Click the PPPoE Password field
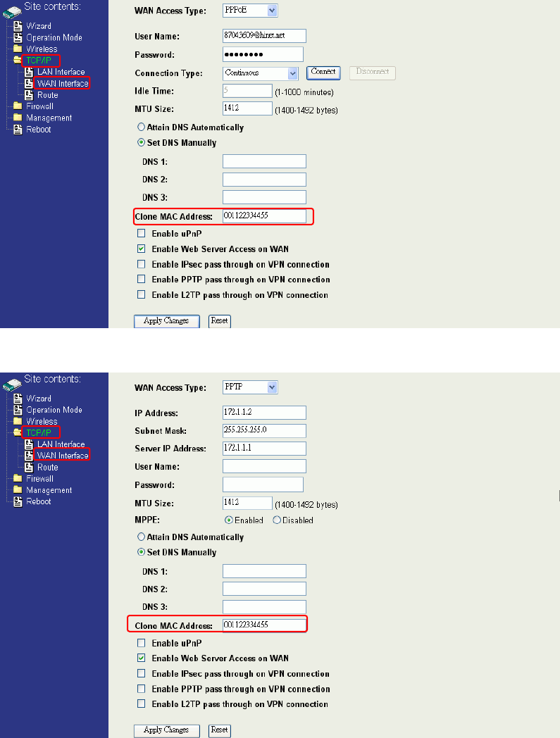Screen dimensions: 560x738 [x=263, y=54]
